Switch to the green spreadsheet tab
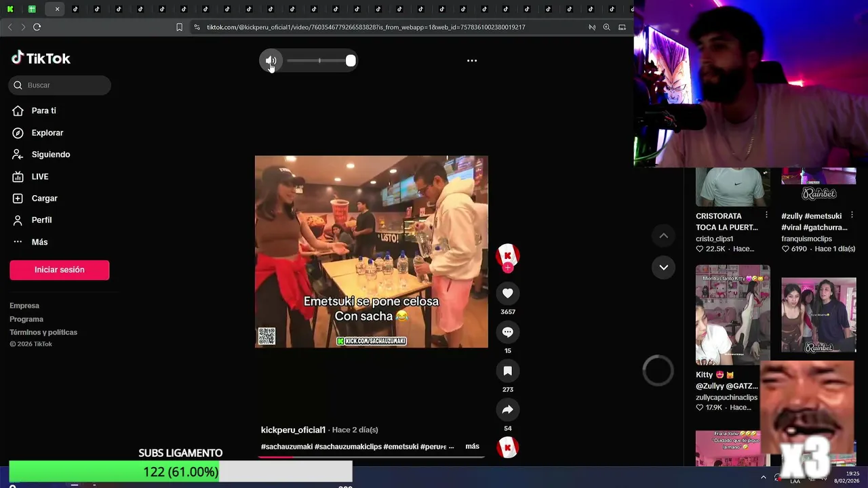 [31, 9]
